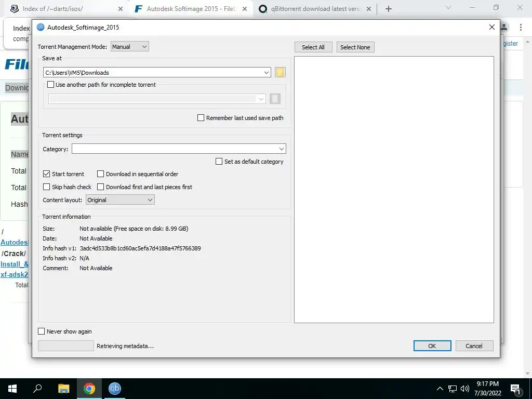Expand the Save at path dropdown arrow
Screen dimensions: 532x399
[x=267, y=72]
